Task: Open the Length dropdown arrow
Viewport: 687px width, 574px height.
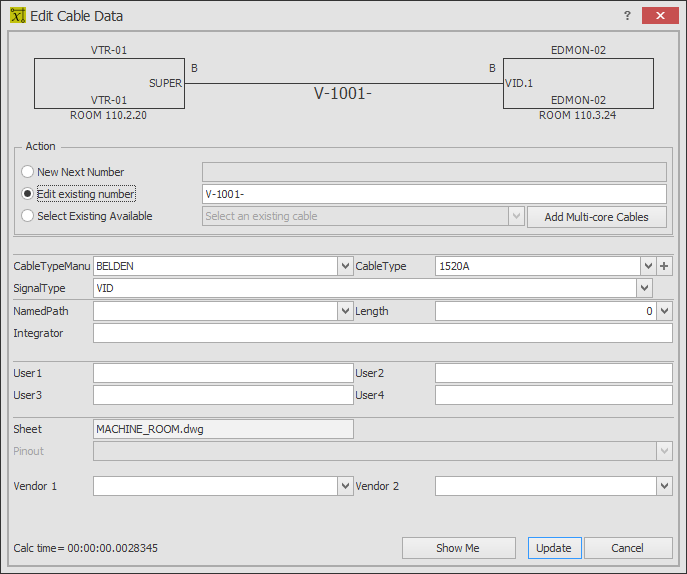Action: pyautogui.click(x=664, y=311)
